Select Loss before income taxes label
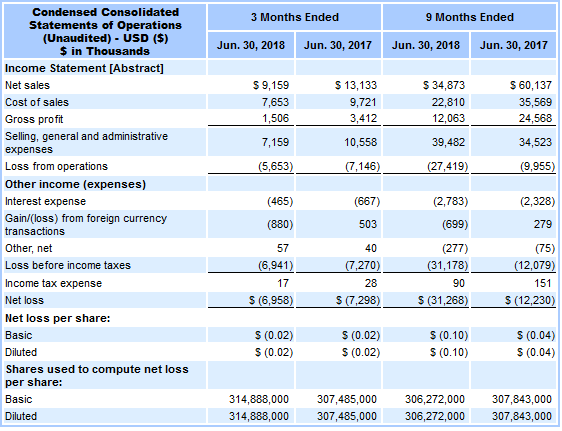Viewport: 562px width, 431px height. (x=68, y=265)
